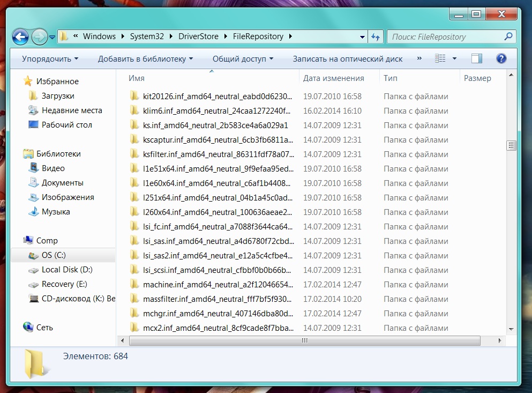Image resolution: width=532 pixels, height=393 pixels.
Task: Refresh the folder view
Action: point(376,36)
